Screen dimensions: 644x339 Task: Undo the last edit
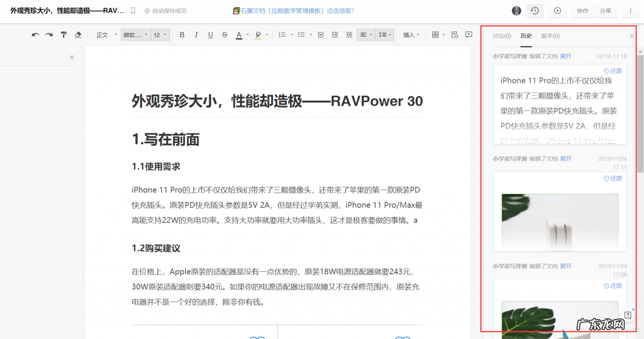[35, 34]
